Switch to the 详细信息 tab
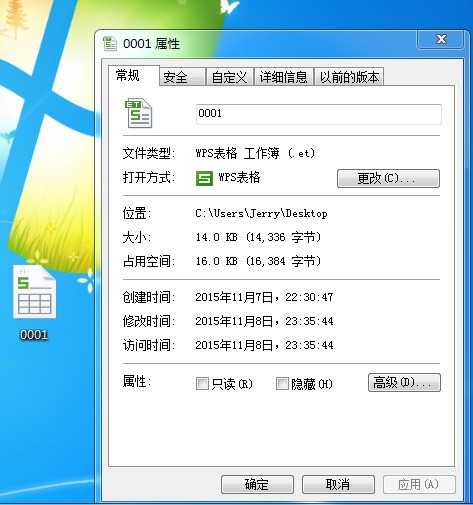This screenshot has height=505, width=473. (283, 77)
